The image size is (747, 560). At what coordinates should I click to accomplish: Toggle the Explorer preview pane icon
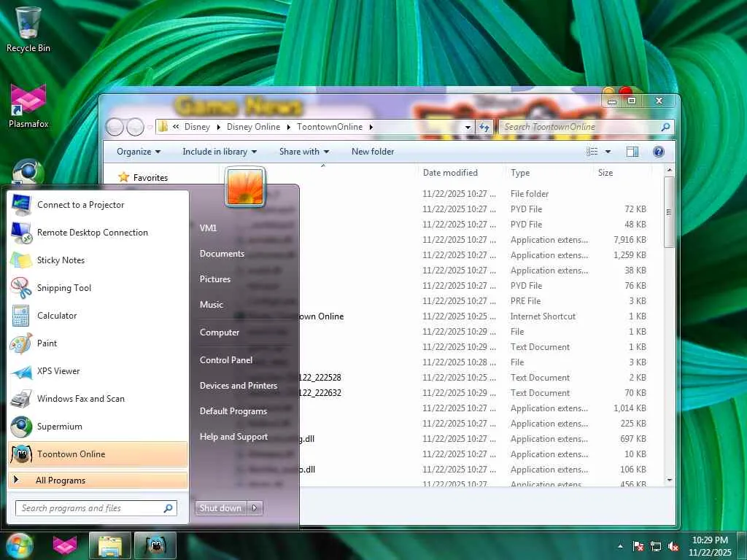(632, 152)
